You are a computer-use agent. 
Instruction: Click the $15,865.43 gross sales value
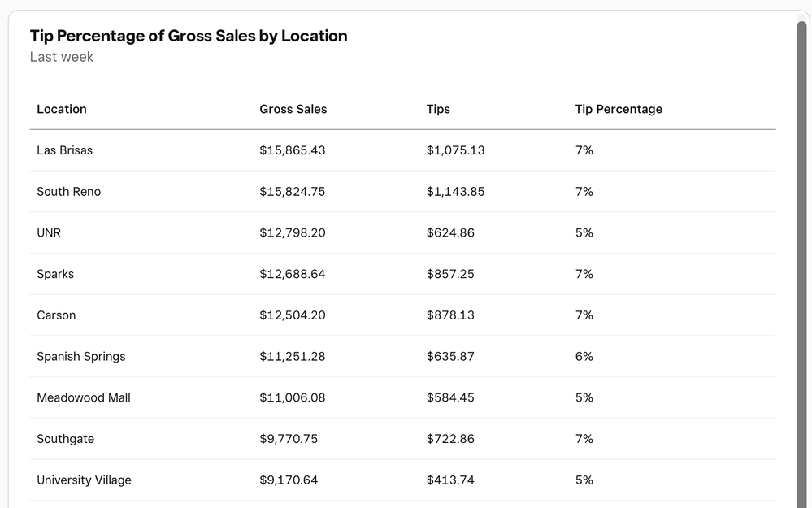(x=293, y=150)
